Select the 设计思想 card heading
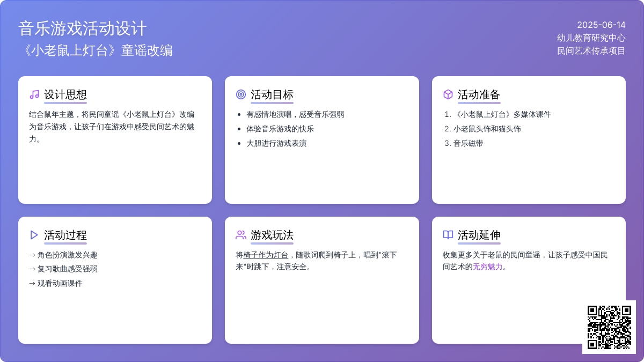The image size is (644, 362). 65,95
